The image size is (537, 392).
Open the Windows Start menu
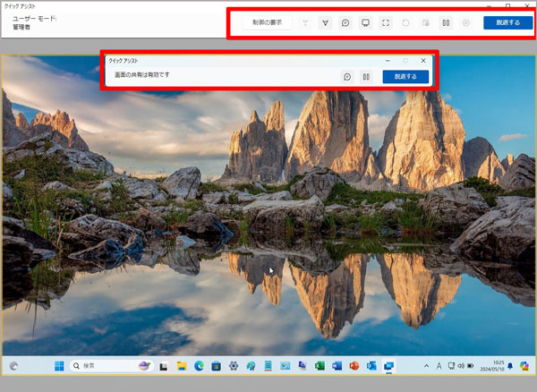click(x=60, y=366)
